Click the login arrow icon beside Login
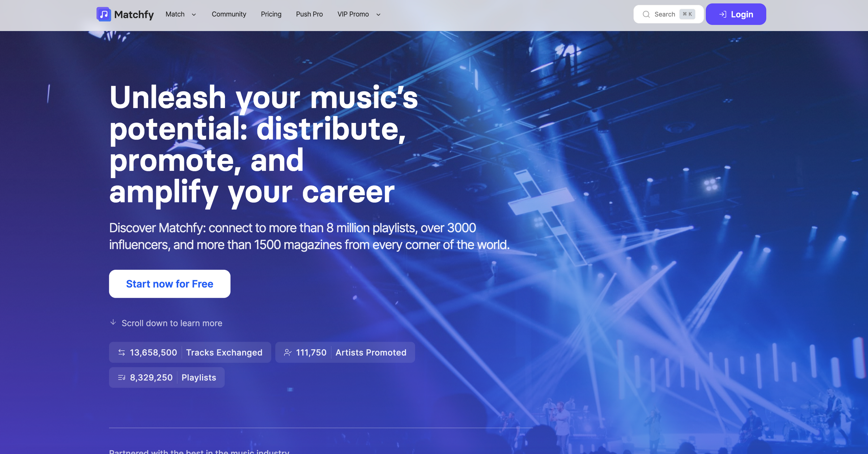This screenshot has height=454, width=868. point(723,14)
